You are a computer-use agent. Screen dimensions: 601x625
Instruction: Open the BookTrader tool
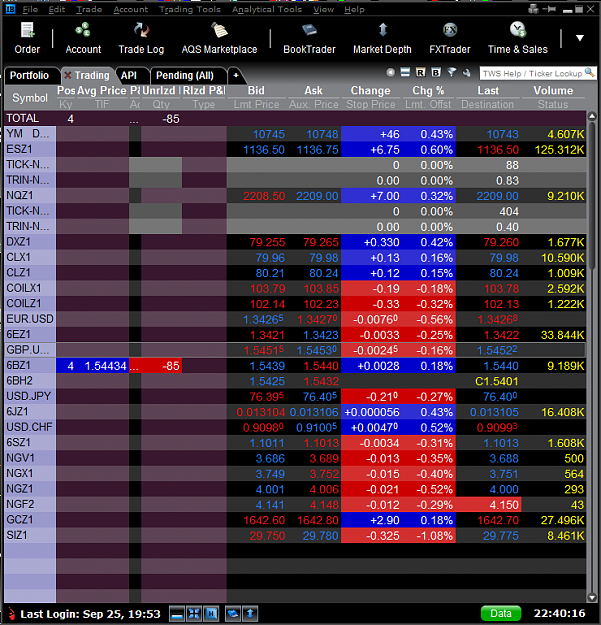tap(309, 39)
